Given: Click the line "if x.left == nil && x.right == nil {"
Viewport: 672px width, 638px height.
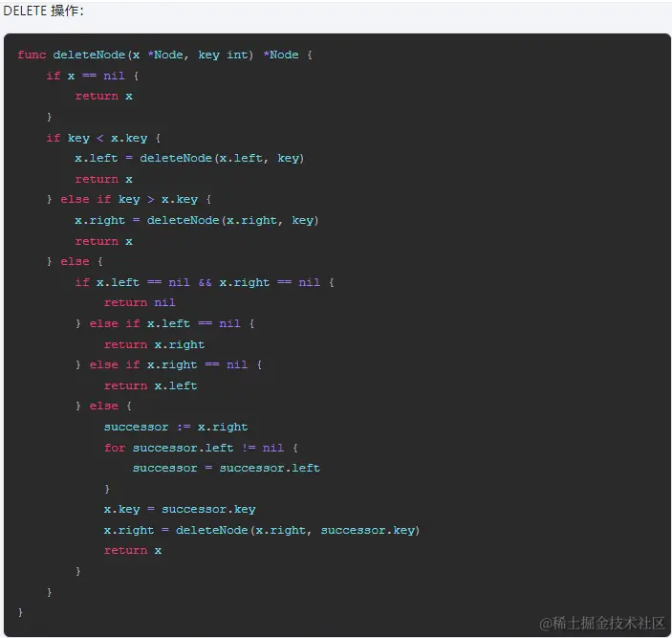Looking at the screenshot, I should pos(205,282).
